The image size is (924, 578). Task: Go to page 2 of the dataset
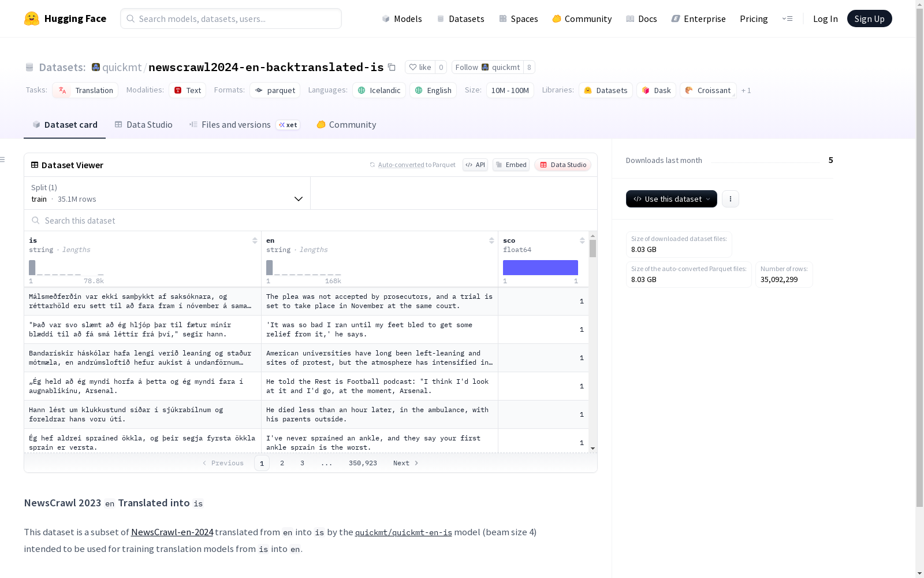[x=282, y=463]
